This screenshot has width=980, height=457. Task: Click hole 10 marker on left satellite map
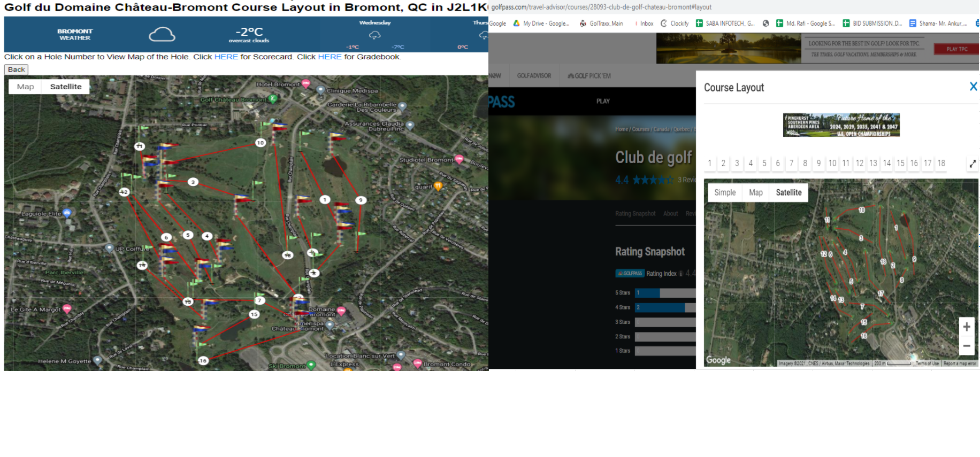point(260,143)
